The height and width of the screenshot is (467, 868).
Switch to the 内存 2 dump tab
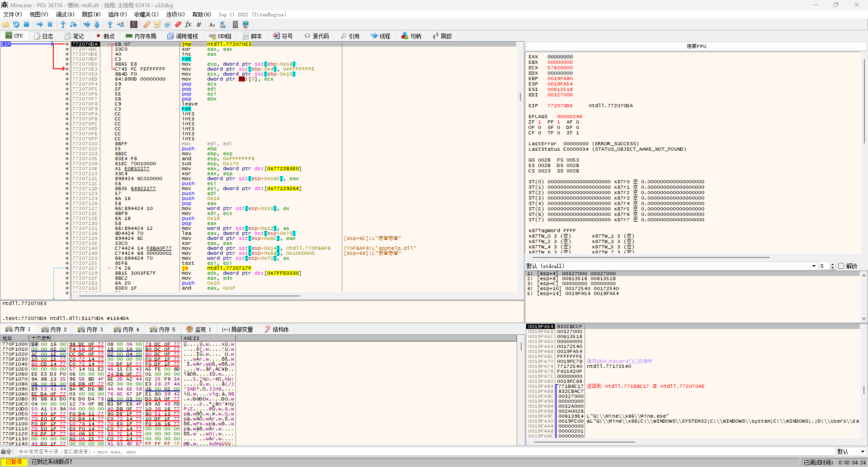tap(54, 329)
